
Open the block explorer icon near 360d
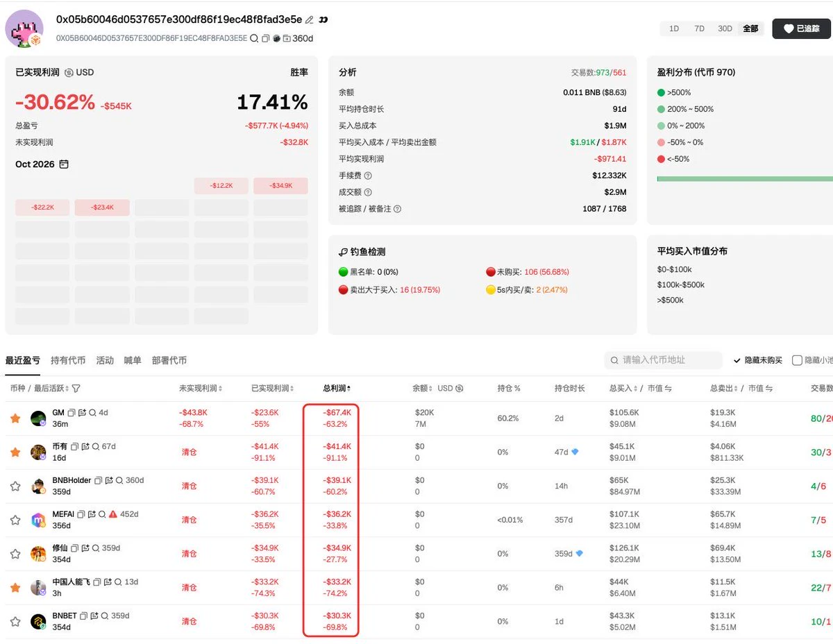[x=276, y=38]
